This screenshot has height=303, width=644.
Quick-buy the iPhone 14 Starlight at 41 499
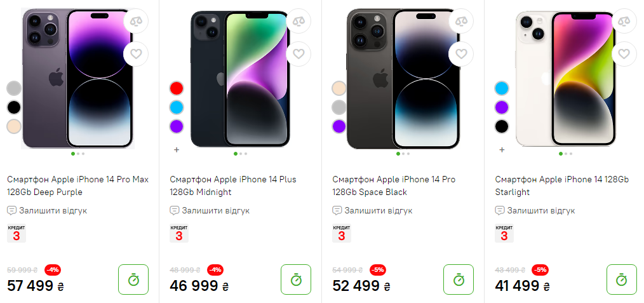(621, 279)
